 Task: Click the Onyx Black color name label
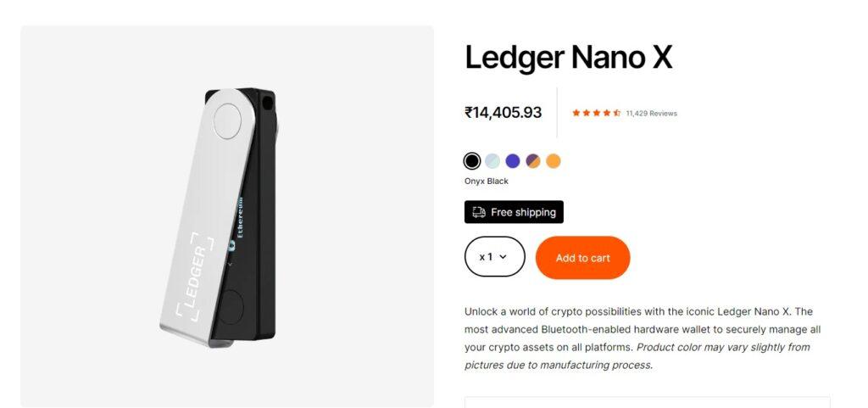486,182
